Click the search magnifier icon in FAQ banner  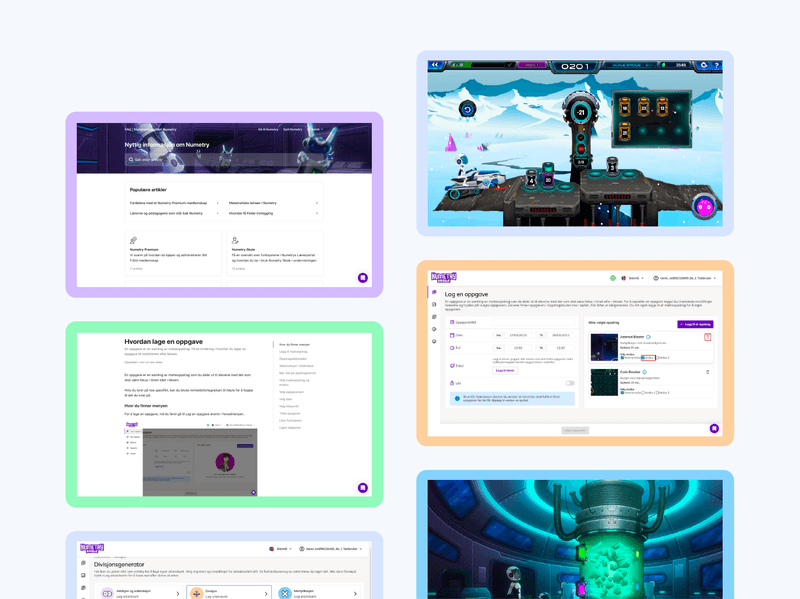pyautogui.click(x=131, y=160)
